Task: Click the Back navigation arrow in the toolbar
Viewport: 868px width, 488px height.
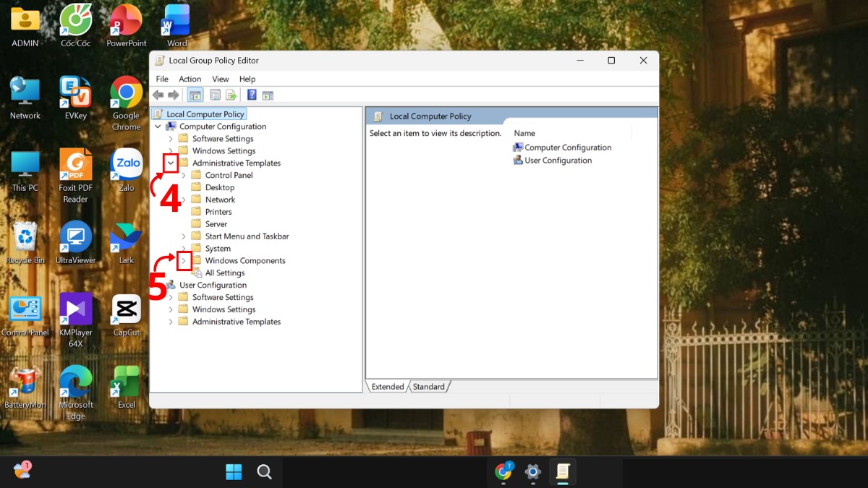Action: 158,95
